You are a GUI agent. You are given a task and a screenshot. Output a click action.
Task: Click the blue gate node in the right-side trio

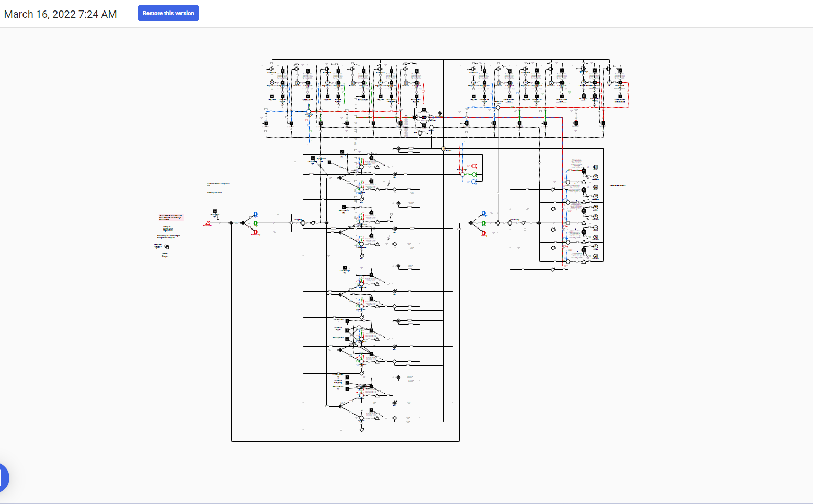click(484, 213)
